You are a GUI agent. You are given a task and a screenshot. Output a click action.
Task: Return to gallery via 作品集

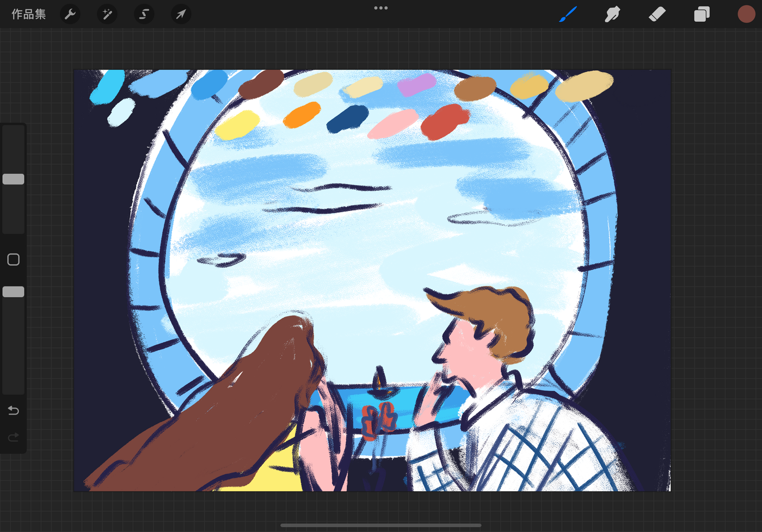(x=29, y=14)
